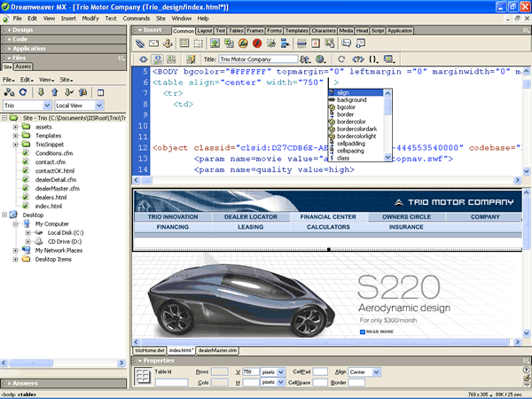Click the CALCULATORS sub-nav link
The width and height of the screenshot is (532, 399).
tap(328, 227)
